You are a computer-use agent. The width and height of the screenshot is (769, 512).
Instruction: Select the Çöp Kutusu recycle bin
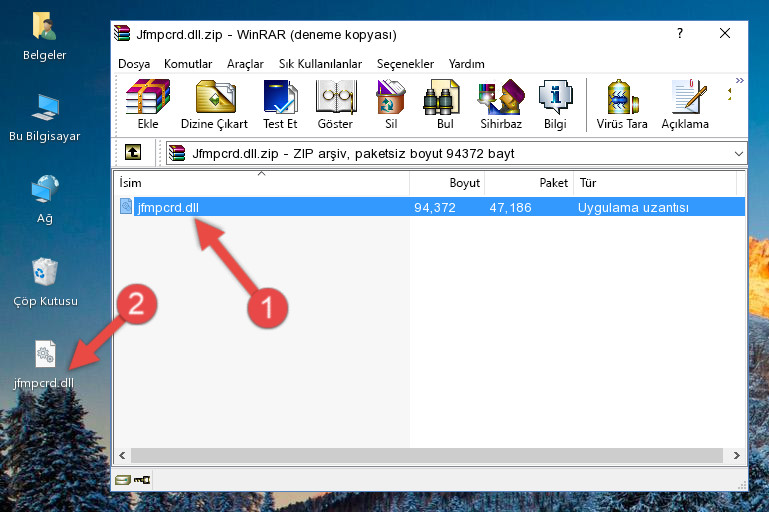45,282
